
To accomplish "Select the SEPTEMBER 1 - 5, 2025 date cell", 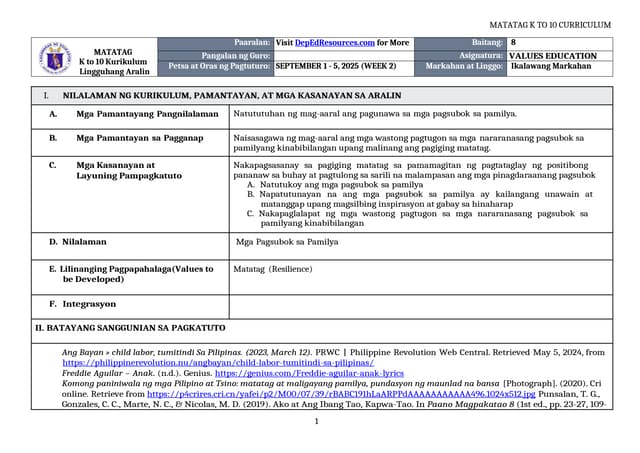I will click(335, 66).
